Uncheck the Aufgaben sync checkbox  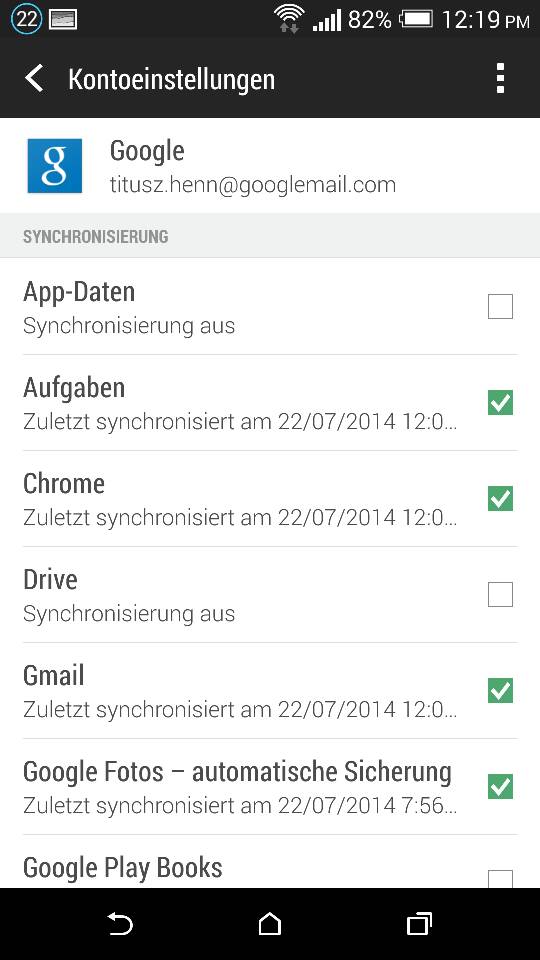point(500,402)
